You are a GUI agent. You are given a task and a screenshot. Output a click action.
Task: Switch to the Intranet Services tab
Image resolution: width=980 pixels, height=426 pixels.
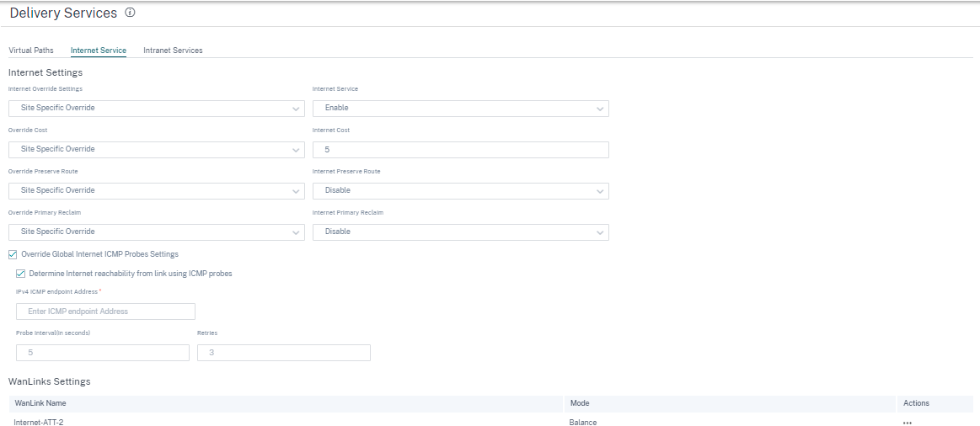(173, 51)
